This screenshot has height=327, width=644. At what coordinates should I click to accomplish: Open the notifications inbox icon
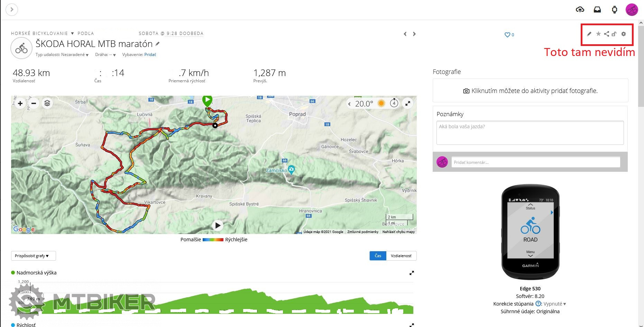[x=597, y=10]
